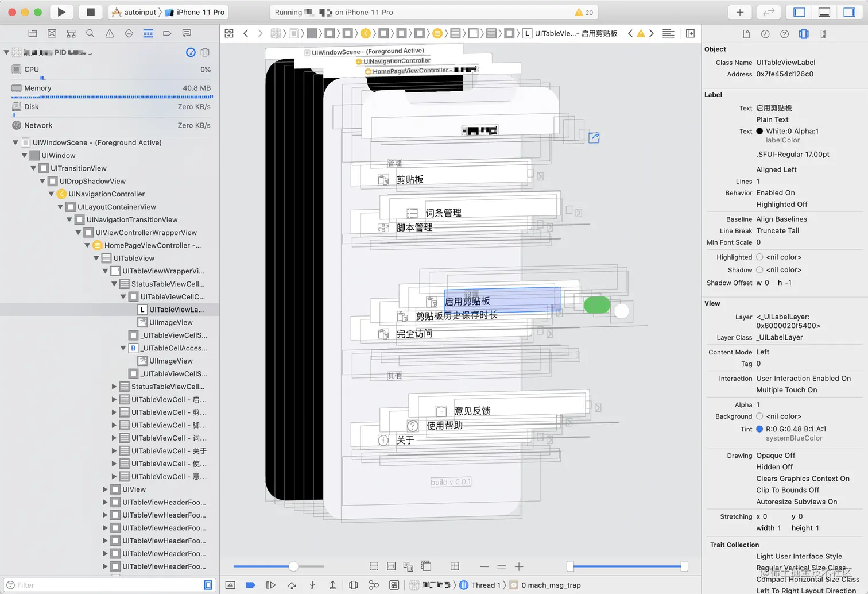Image resolution: width=868 pixels, height=594 pixels.
Task: Go to next issue arrow in jump bar
Action: click(x=652, y=33)
